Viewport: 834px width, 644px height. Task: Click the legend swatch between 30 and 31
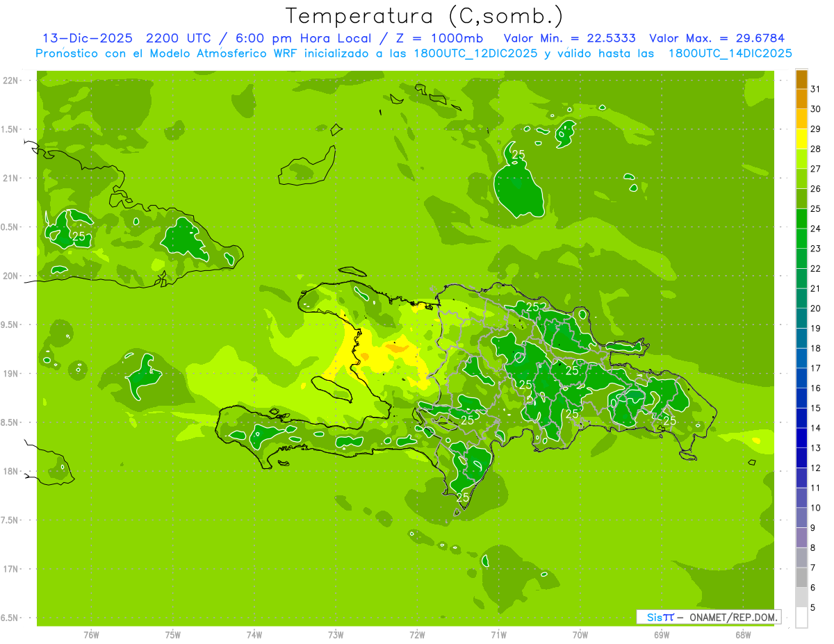(801, 99)
